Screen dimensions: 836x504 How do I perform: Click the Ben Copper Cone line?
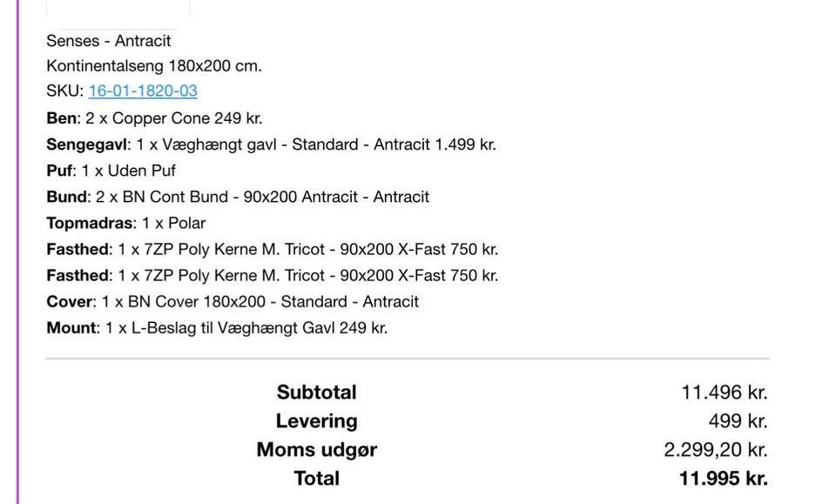154,118
